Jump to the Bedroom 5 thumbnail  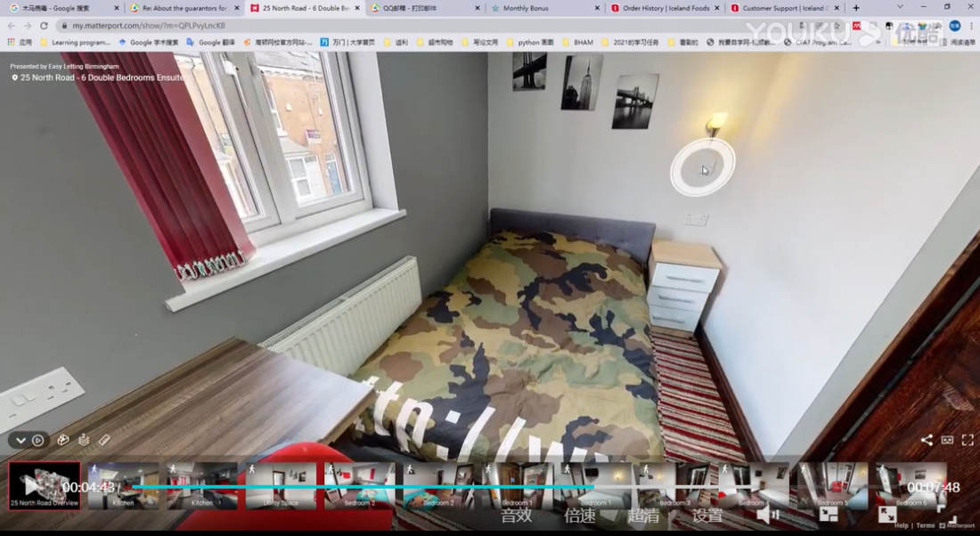pyautogui.click(x=832, y=485)
